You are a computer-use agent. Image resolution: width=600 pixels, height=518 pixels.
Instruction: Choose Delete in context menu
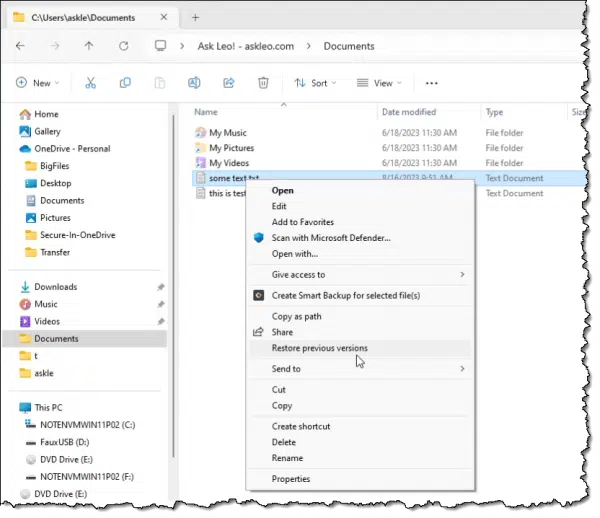pyautogui.click(x=360, y=442)
